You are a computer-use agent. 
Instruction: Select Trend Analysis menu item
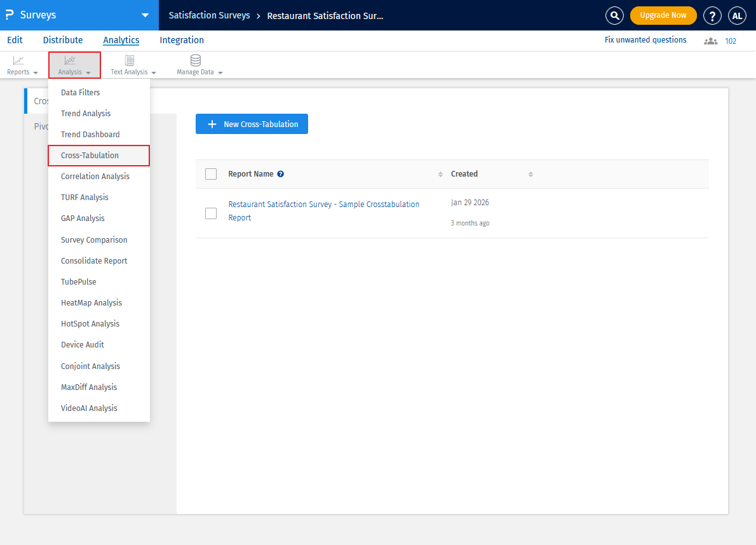pos(99,113)
